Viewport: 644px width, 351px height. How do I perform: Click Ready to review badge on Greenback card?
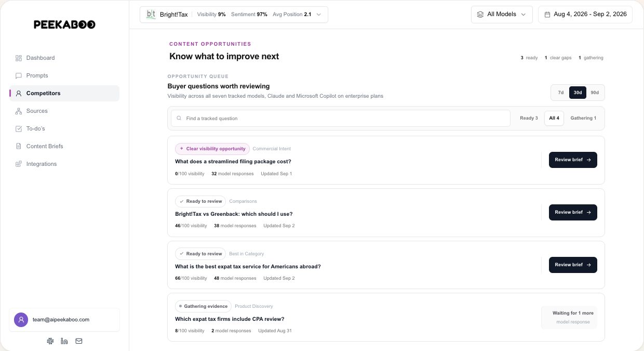[200, 201]
